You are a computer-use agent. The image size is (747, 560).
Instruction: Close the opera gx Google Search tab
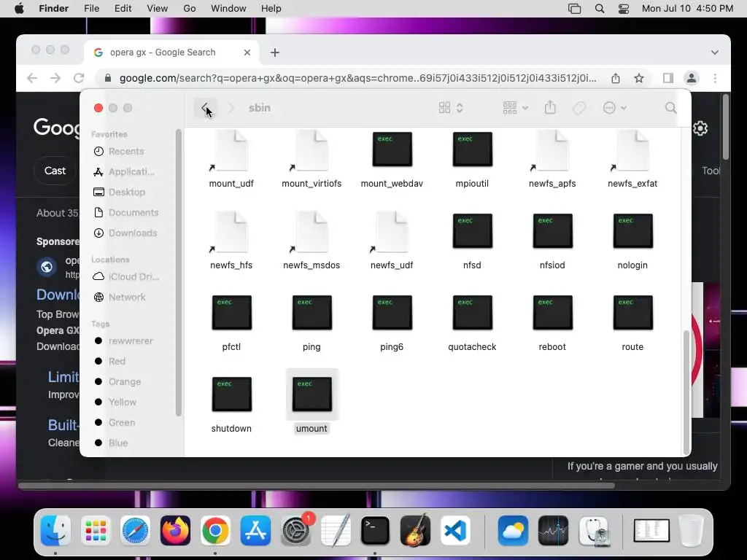pos(247,52)
